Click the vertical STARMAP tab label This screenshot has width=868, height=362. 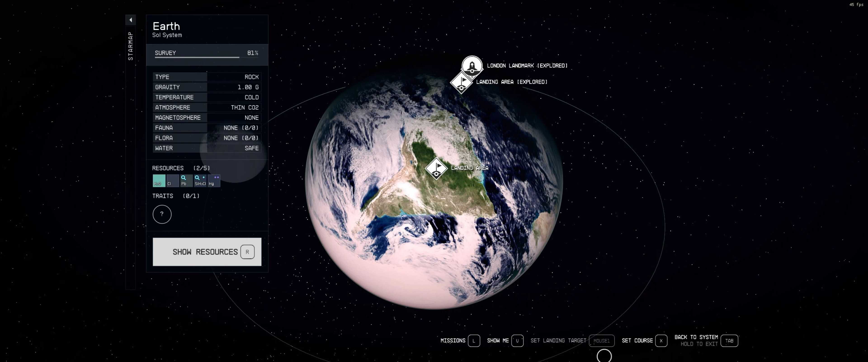click(130, 46)
